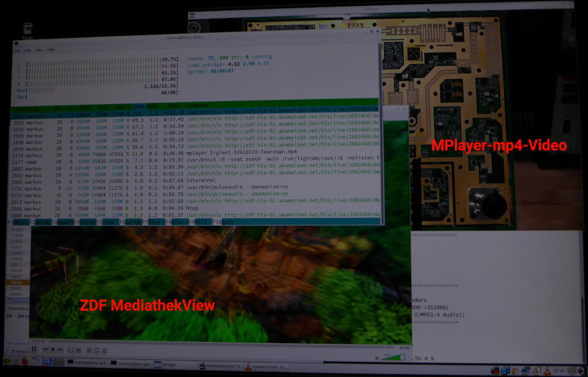588x377 pixels.
Task: Open the Edit menu in the terminal
Action: point(28,51)
